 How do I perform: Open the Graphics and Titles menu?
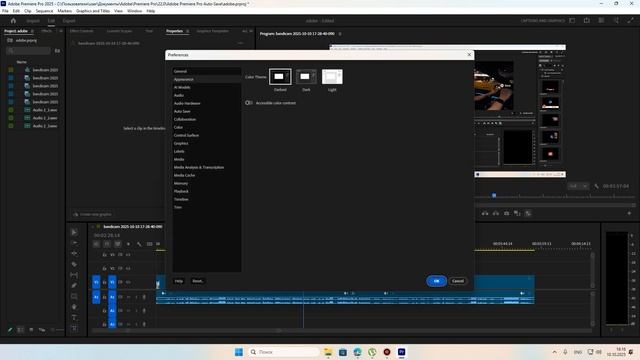93,11
